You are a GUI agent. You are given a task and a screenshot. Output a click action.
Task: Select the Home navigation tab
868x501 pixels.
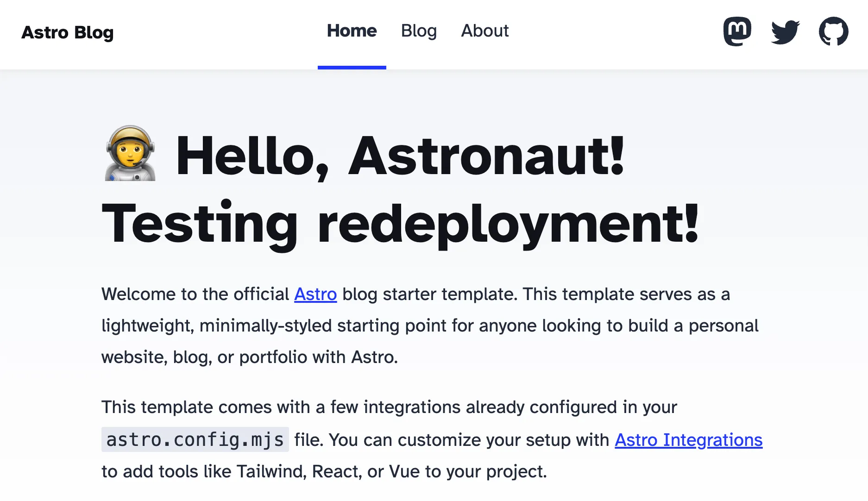point(352,31)
